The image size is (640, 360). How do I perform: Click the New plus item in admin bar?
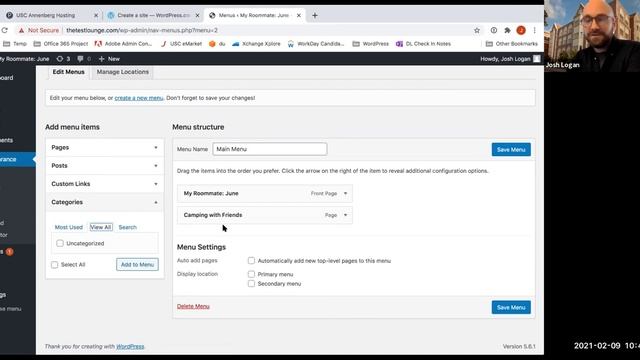(109, 59)
